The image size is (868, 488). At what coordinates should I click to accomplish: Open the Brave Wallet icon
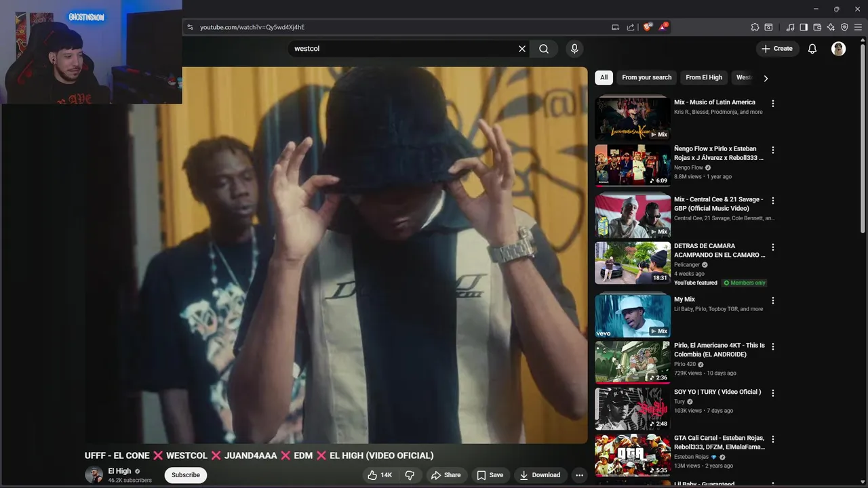pos(817,27)
